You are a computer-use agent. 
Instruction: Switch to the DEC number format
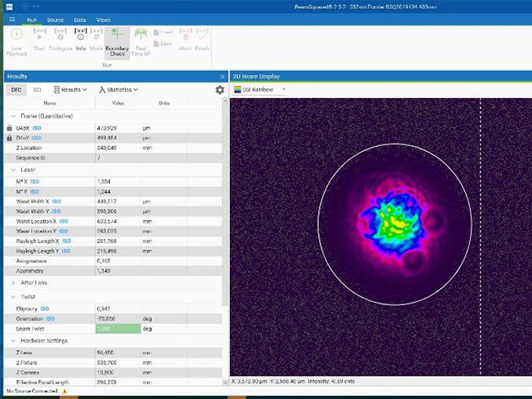[16, 90]
